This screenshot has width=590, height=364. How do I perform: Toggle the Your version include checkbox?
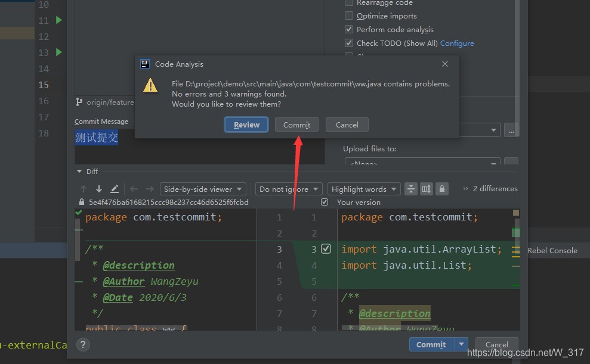[325, 203]
